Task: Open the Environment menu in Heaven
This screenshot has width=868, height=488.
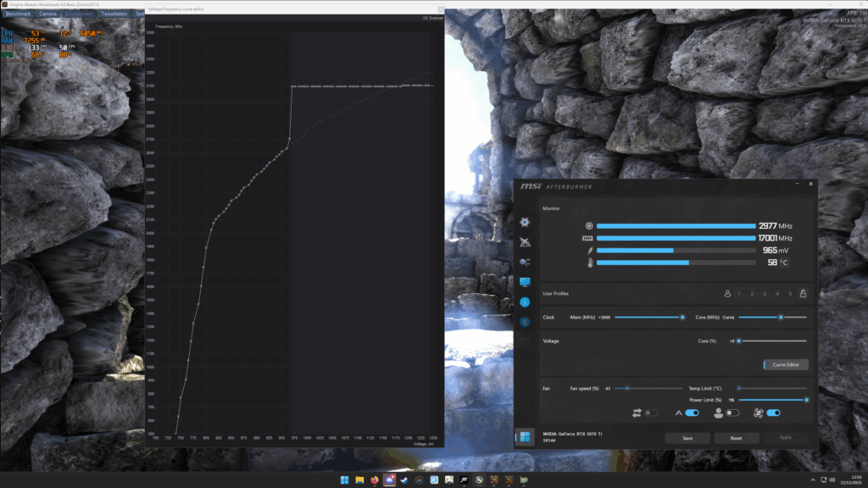Action: point(79,14)
